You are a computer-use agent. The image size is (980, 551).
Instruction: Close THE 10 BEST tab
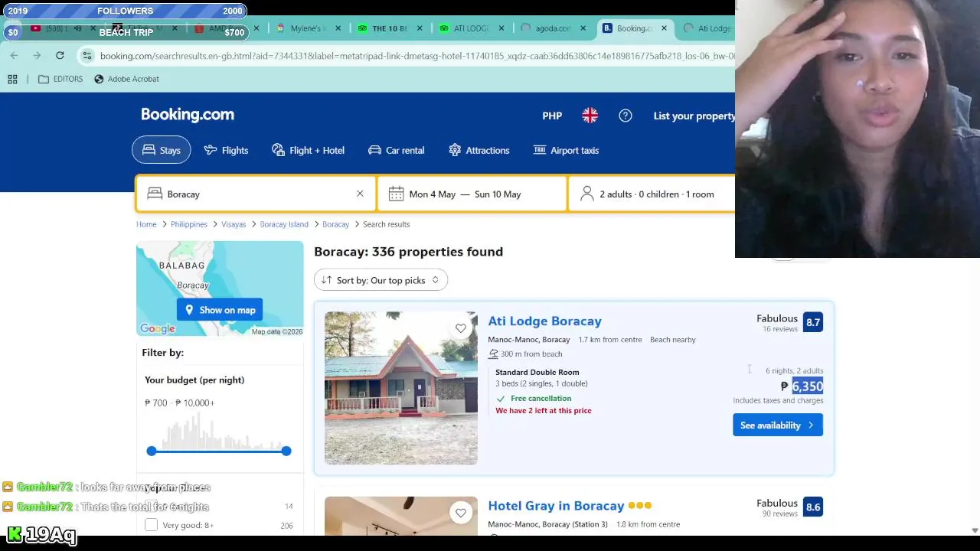coord(419,28)
